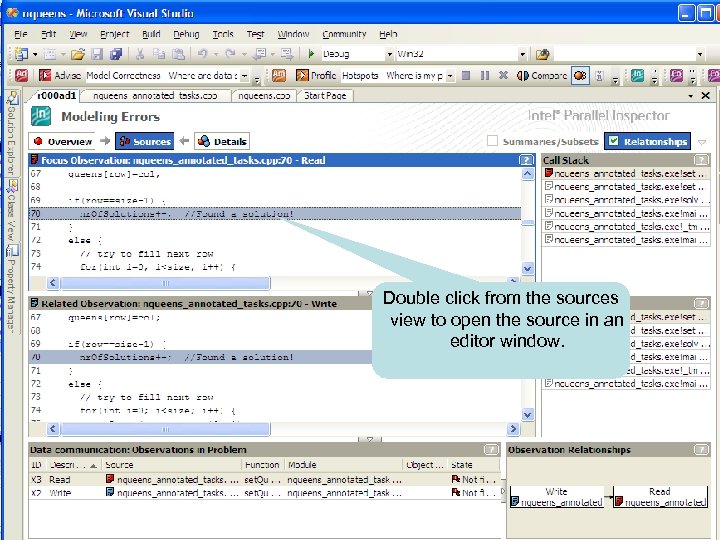Click the Undo toolbar icon

tap(202, 54)
